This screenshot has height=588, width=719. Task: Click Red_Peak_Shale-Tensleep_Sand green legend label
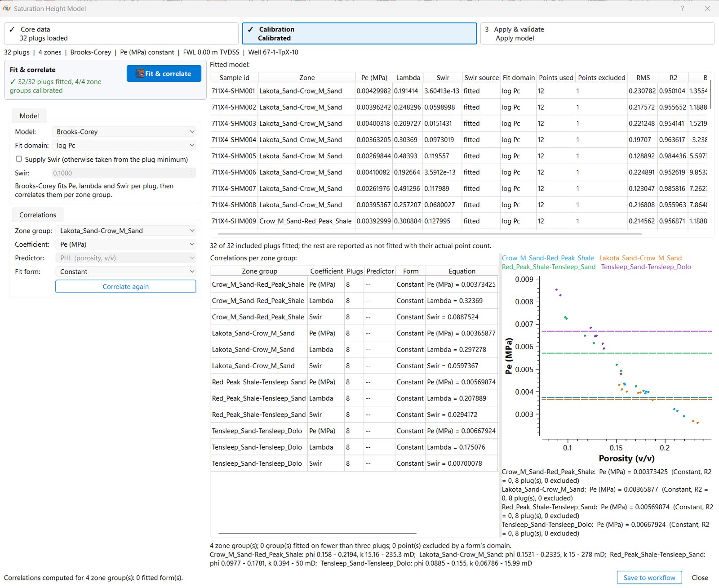pos(549,267)
